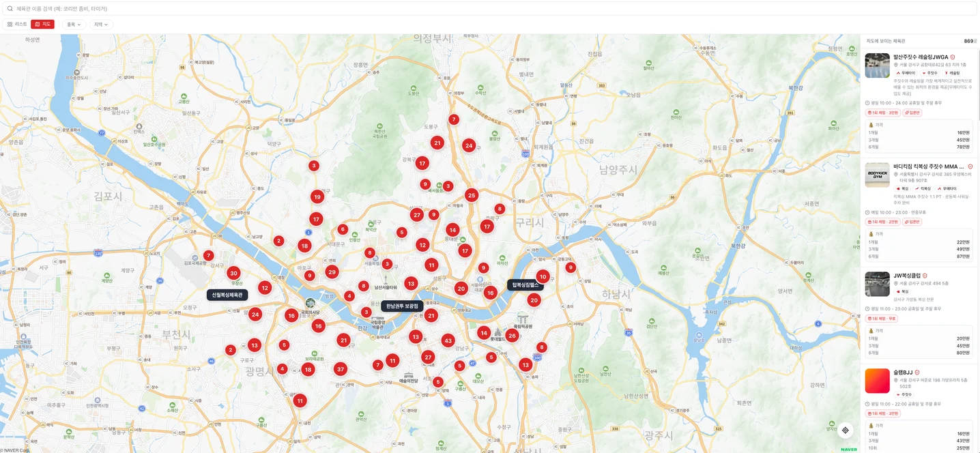Click the cluster marker showing 43
980x453 pixels.
448,340
